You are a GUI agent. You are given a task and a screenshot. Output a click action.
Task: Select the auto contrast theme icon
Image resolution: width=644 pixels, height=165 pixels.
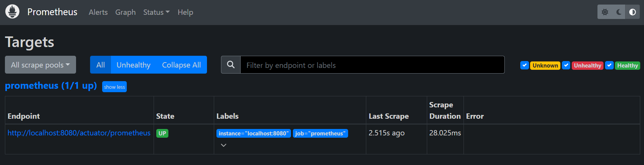coord(632,12)
